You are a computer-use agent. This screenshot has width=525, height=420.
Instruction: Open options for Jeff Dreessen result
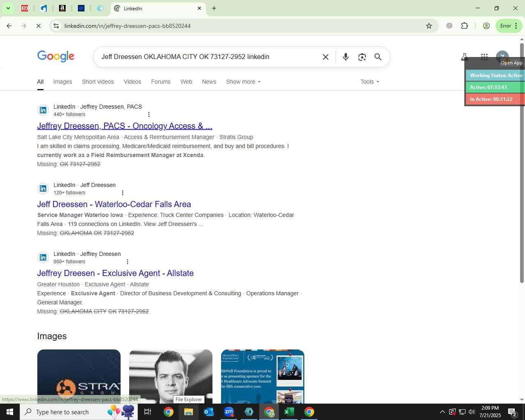click(x=123, y=193)
